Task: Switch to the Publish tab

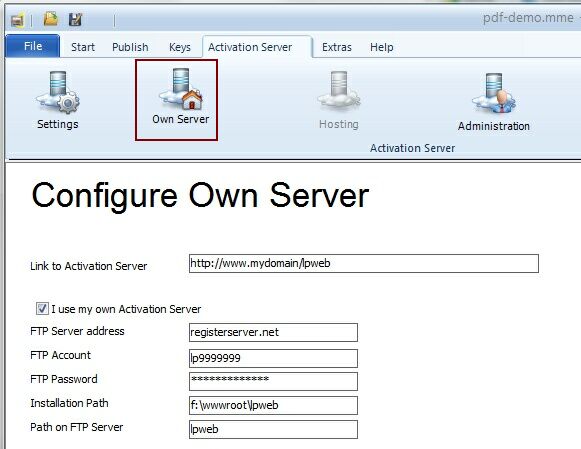Action: (x=130, y=47)
